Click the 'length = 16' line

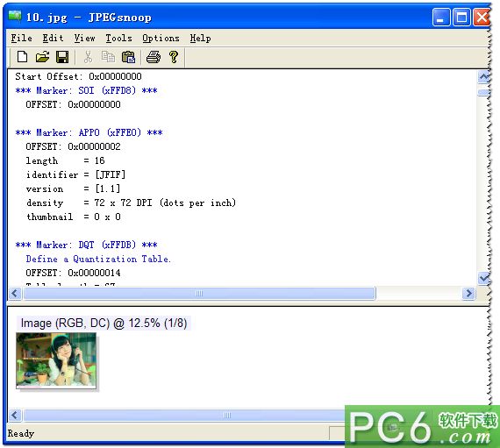[66, 160]
